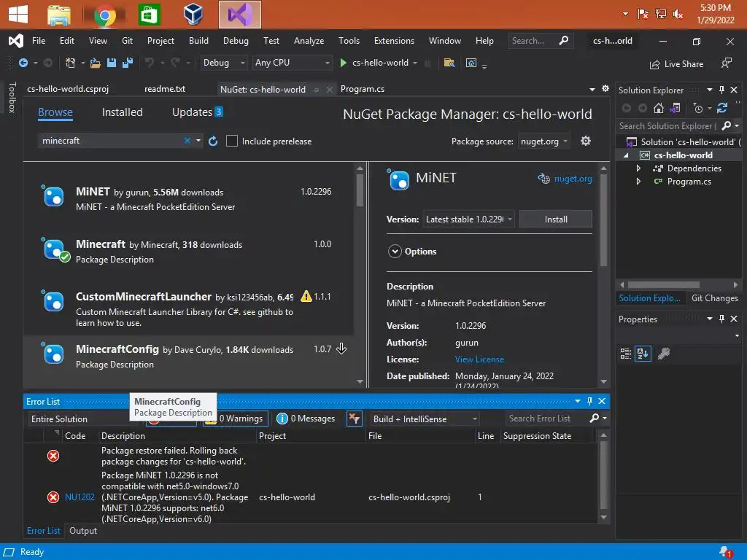Refresh the NuGet package search
The image size is (747, 560).
tap(213, 141)
